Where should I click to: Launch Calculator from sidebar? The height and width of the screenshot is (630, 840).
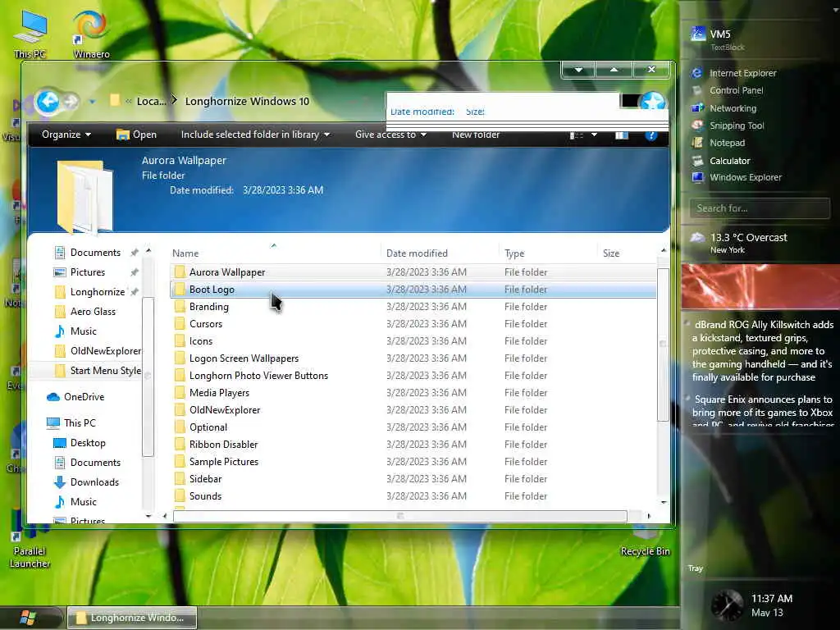(x=721, y=161)
